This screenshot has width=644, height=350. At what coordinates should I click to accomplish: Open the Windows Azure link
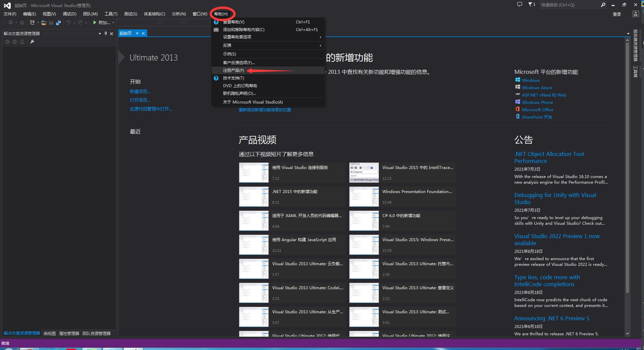(x=537, y=87)
